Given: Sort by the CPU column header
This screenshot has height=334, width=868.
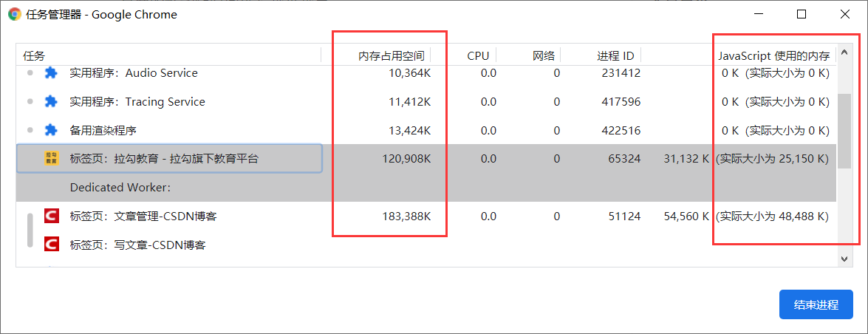Looking at the screenshot, I should [478, 55].
